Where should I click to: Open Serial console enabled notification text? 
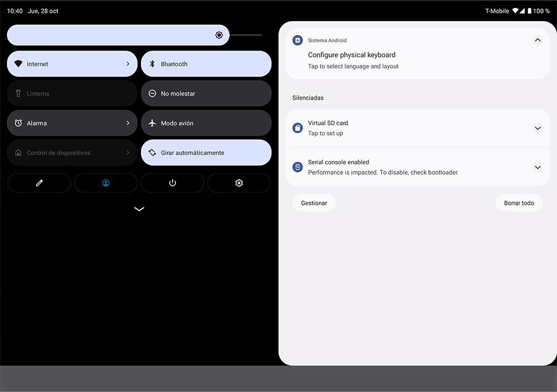[x=339, y=162]
